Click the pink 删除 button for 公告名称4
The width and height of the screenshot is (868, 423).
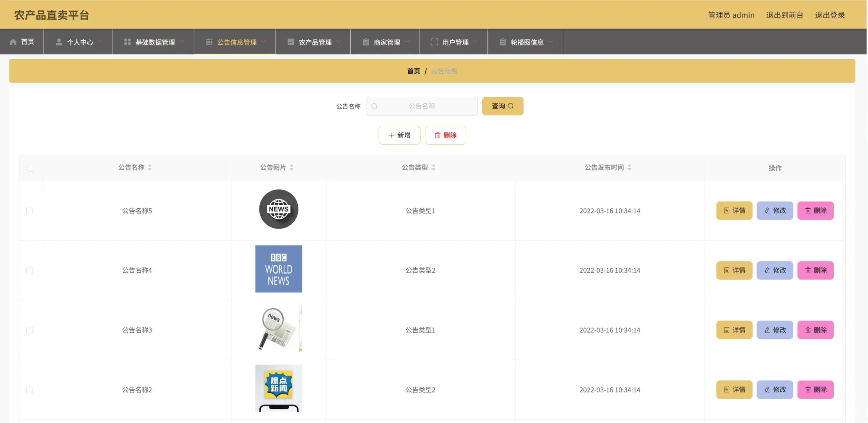tap(815, 270)
